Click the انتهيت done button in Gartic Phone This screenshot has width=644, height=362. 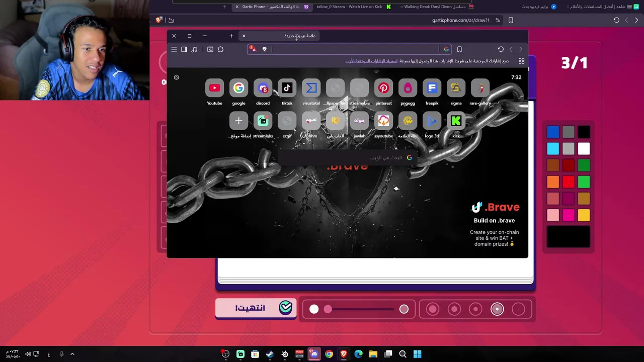tap(256, 308)
